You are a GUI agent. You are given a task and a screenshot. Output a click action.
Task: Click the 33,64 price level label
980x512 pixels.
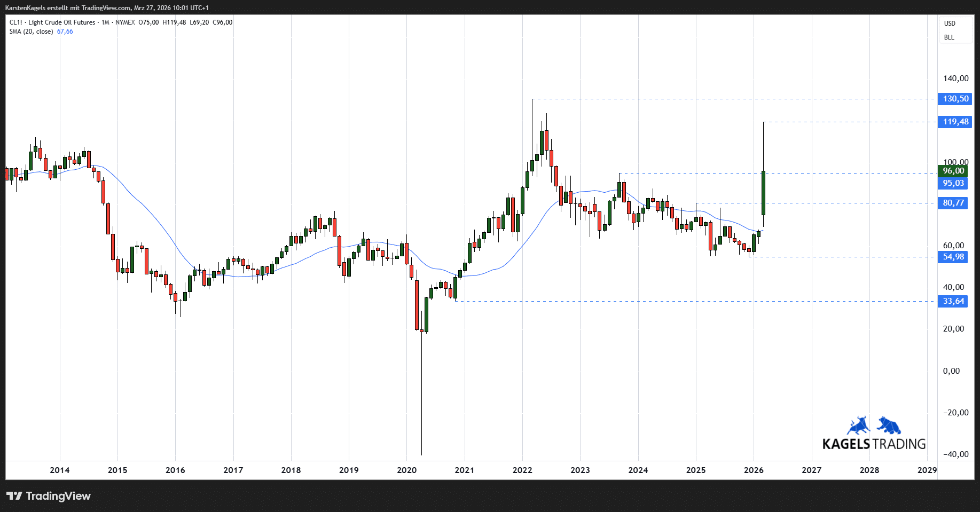(953, 301)
